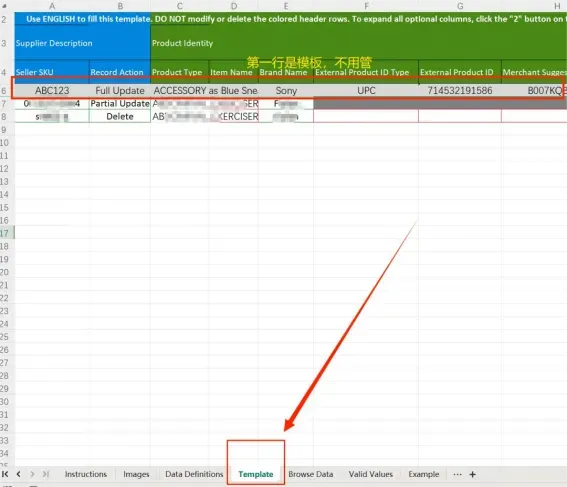Select cell with 714532191586
This screenshot has width=567, height=487.
tap(460, 90)
